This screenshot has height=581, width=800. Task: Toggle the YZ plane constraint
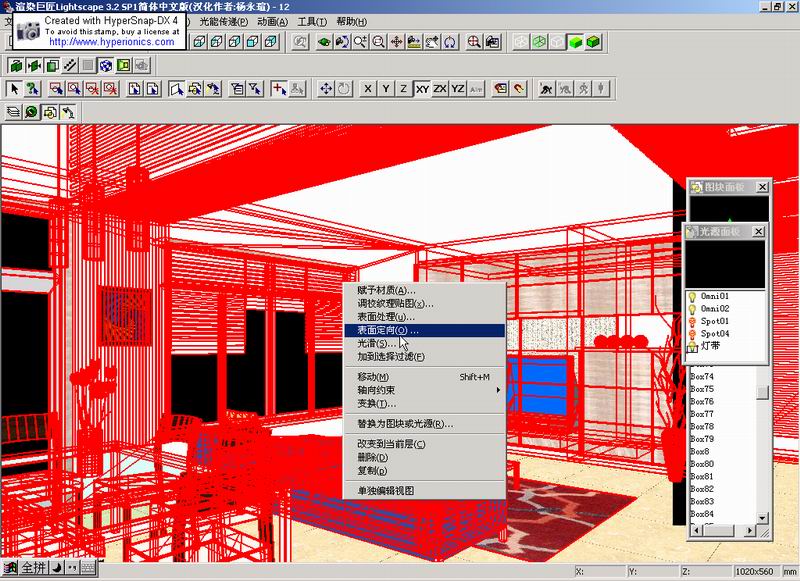coord(458,89)
